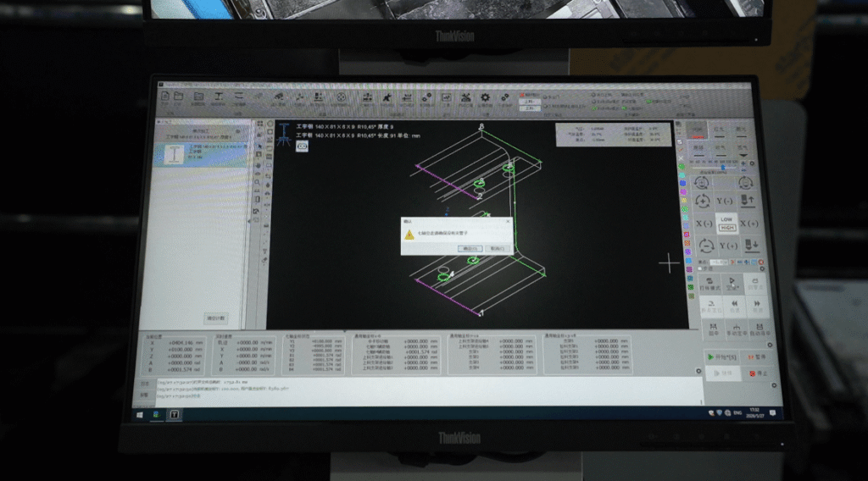This screenshot has height=481, width=868.
Task: Click the X coordinate value +0404.146 mm
Action: click(x=184, y=343)
